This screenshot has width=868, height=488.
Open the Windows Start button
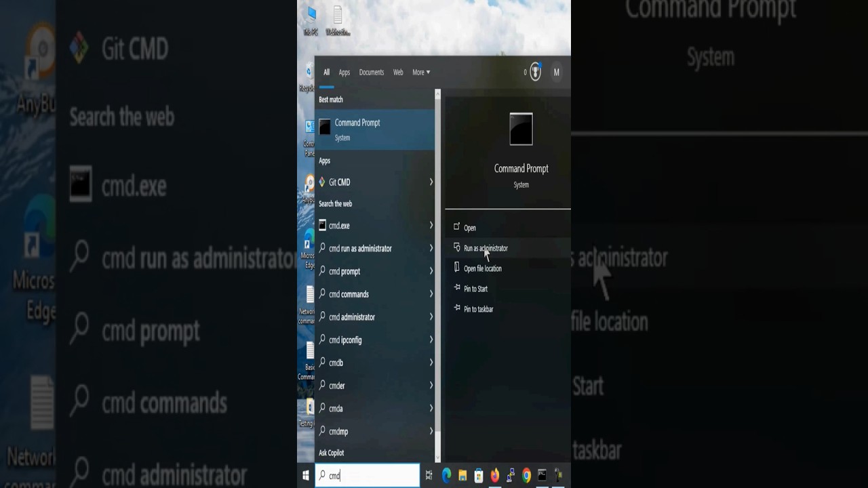click(306, 476)
